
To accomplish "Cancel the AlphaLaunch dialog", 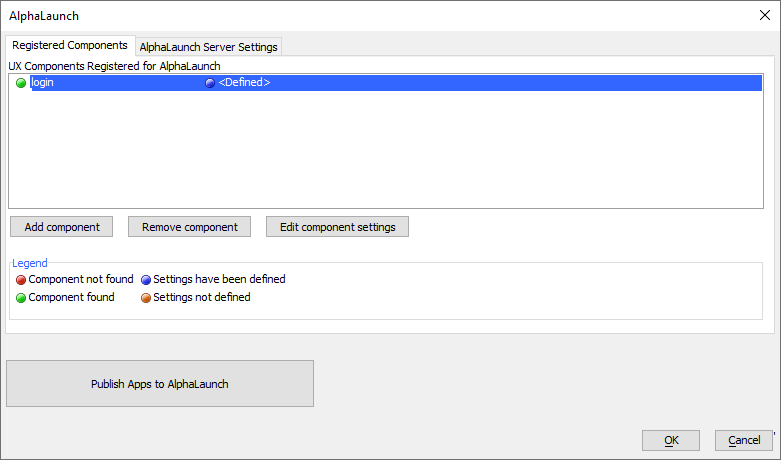I will pyautogui.click(x=744, y=440).
